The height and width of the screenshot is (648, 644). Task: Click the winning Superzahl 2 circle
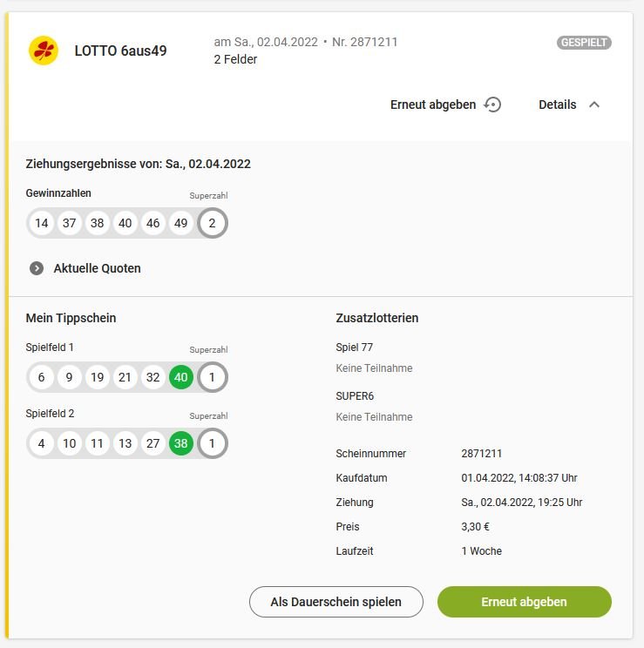[x=212, y=223]
